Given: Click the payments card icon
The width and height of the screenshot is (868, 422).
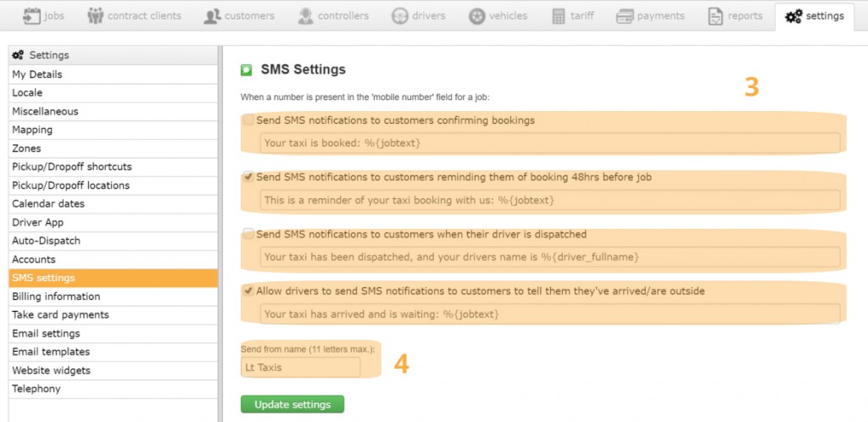Looking at the screenshot, I should click(625, 17).
